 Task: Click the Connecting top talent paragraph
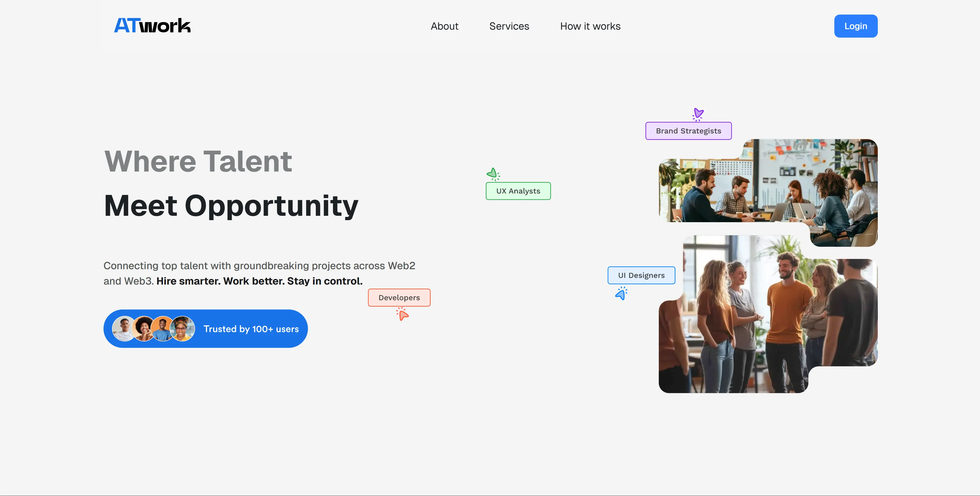click(x=259, y=273)
